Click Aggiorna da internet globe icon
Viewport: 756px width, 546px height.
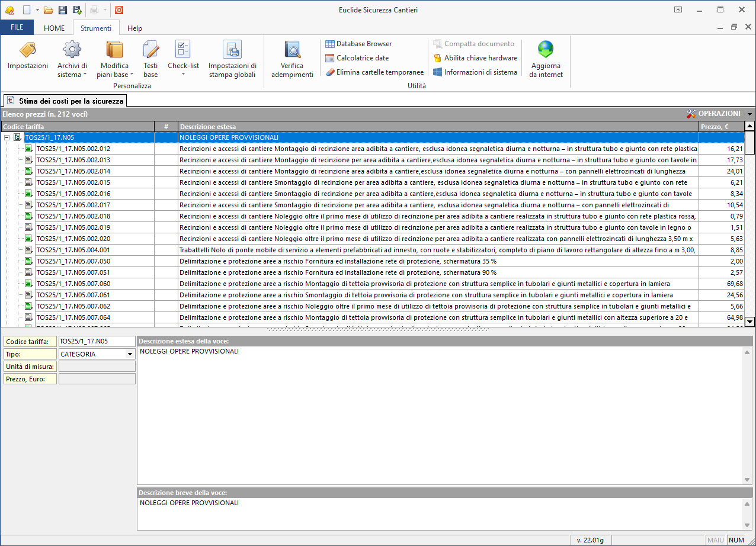tap(546, 50)
